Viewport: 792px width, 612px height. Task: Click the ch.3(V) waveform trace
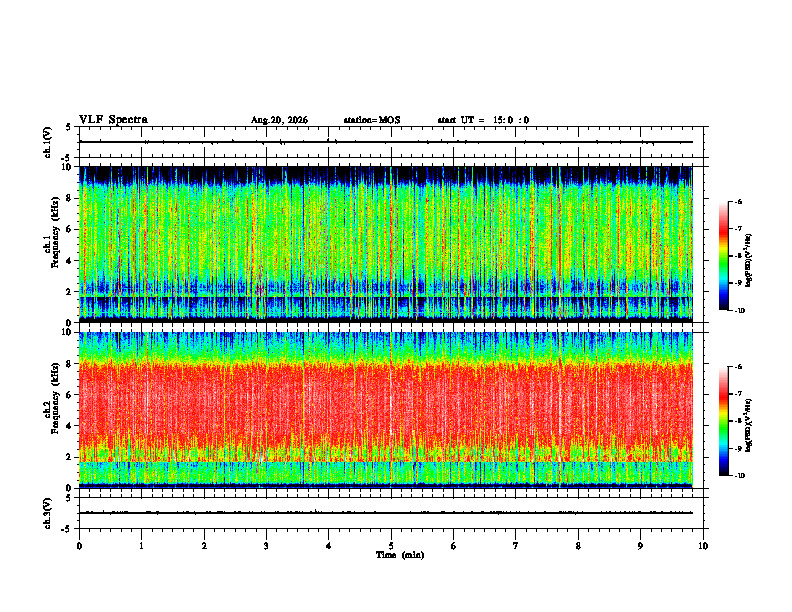(386, 513)
